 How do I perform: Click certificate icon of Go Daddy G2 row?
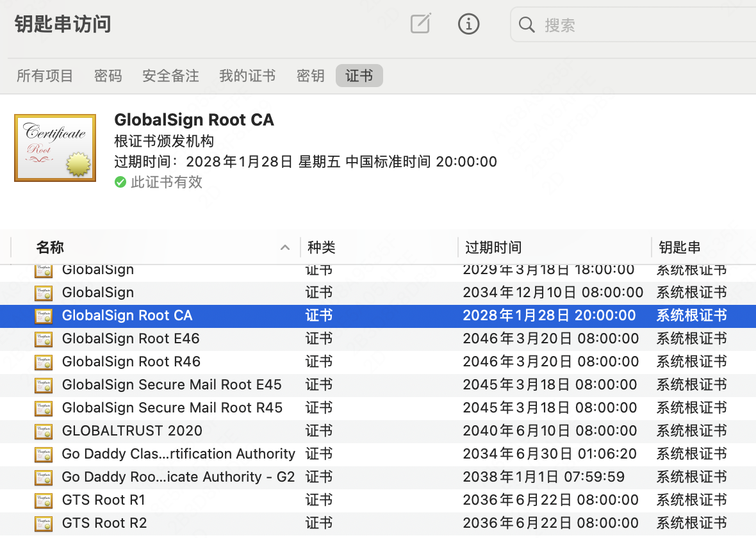(44, 478)
